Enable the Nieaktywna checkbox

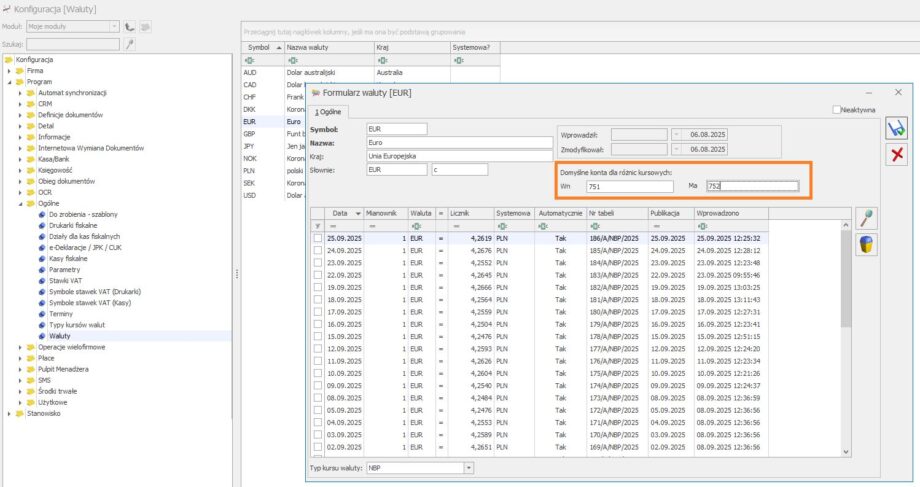837,110
